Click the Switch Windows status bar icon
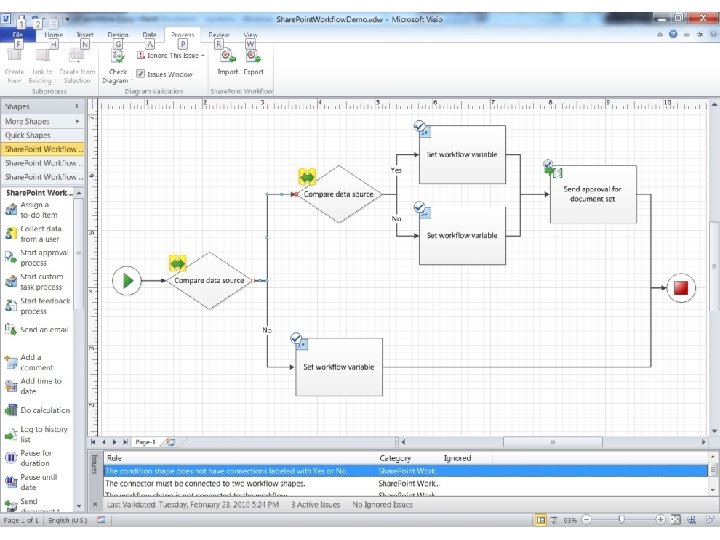 pyautogui.click(x=711, y=520)
